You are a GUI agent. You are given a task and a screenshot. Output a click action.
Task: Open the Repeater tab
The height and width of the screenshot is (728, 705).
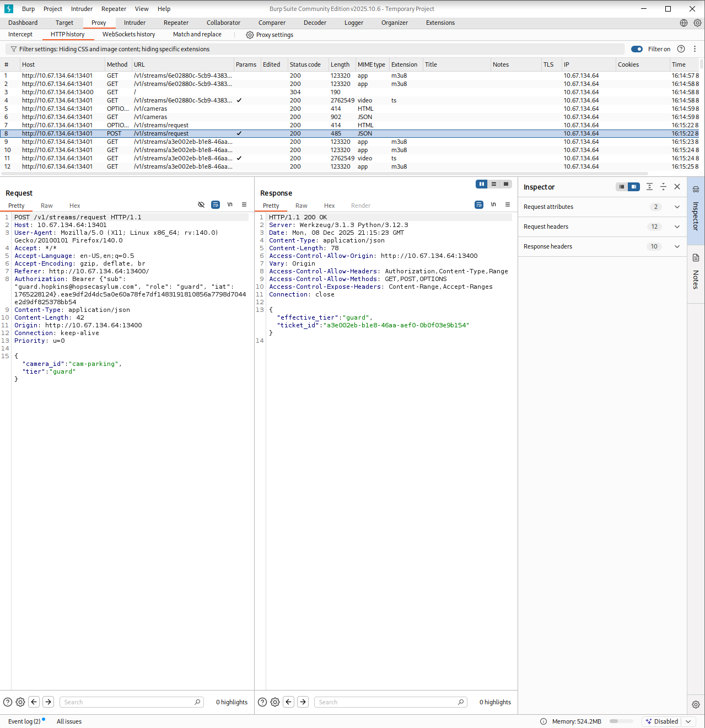176,23
